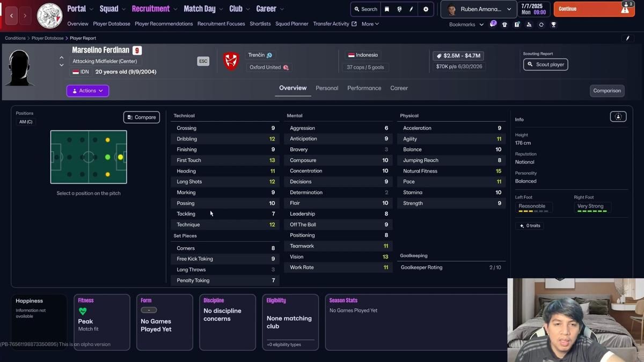The height and width of the screenshot is (362, 644).
Task: Click the bookmark icon beside Search
Action: [387, 9]
